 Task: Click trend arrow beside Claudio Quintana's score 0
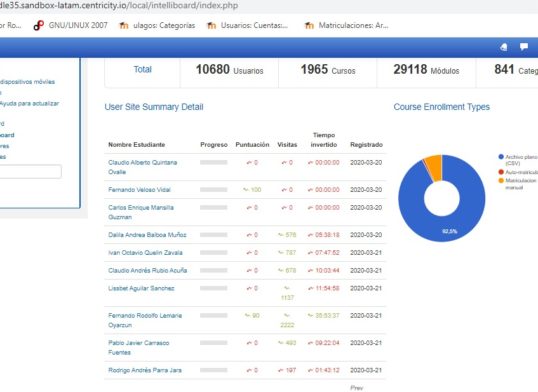click(249, 163)
